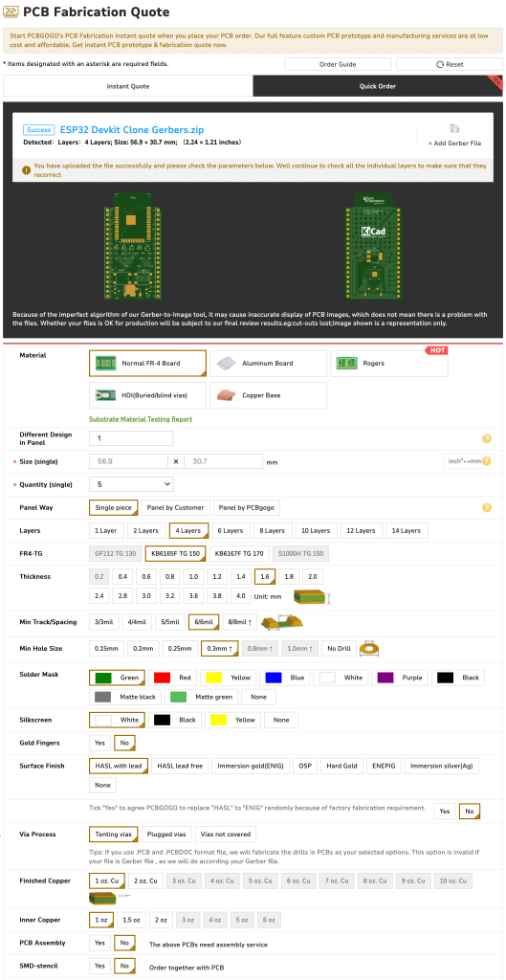Click the bottom-side KiCad PCB preview image
This screenshot has width=506, height=980.
click(x=373, y=248)
